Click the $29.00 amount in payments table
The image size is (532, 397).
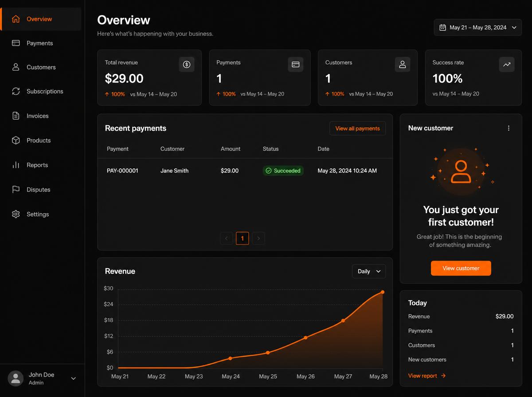pos(230,171)
